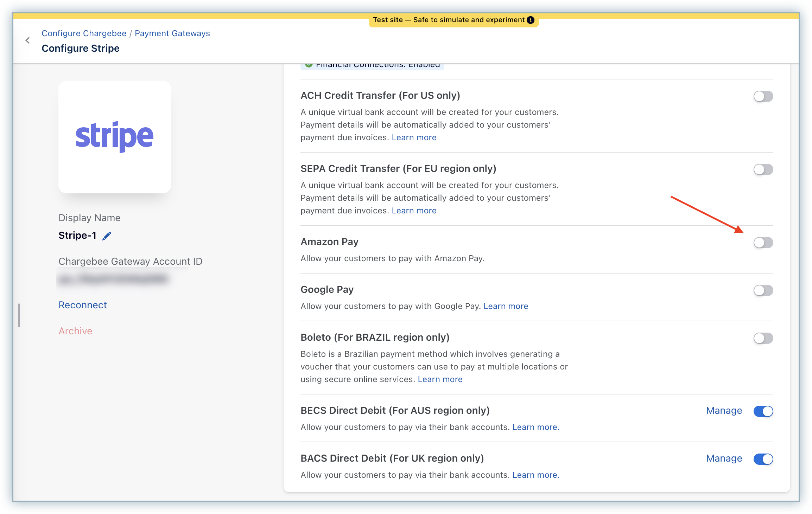Viewport: 812px width, 514px height.
Task: Enable the Boleto payment toggle
Action: (763, 338)
